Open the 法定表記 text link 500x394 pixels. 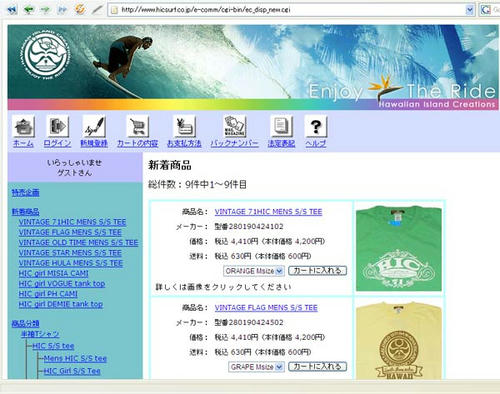click(281, 143)
